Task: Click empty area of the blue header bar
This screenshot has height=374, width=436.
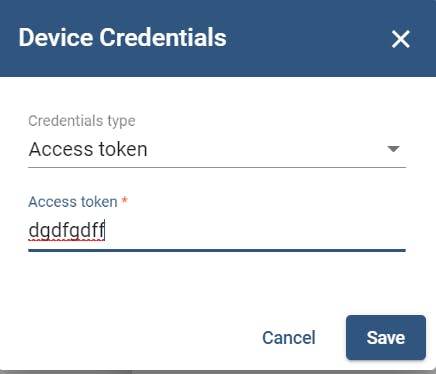Action: click(307, 38)
